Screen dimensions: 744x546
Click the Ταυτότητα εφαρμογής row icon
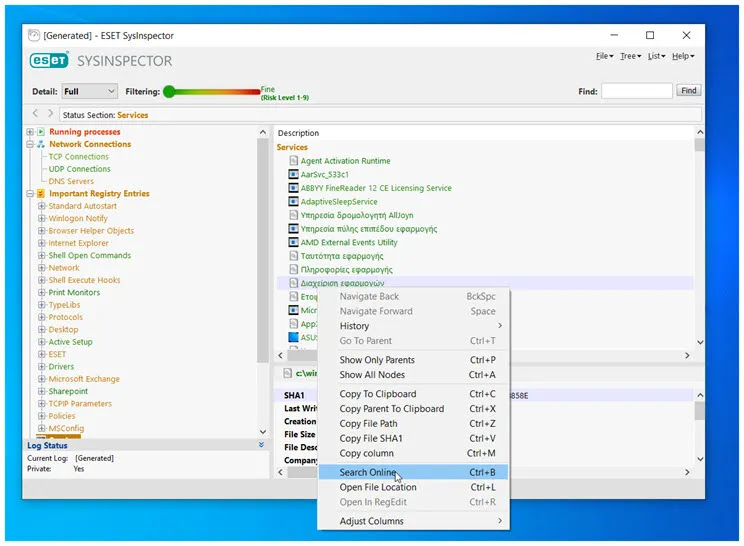294,256
